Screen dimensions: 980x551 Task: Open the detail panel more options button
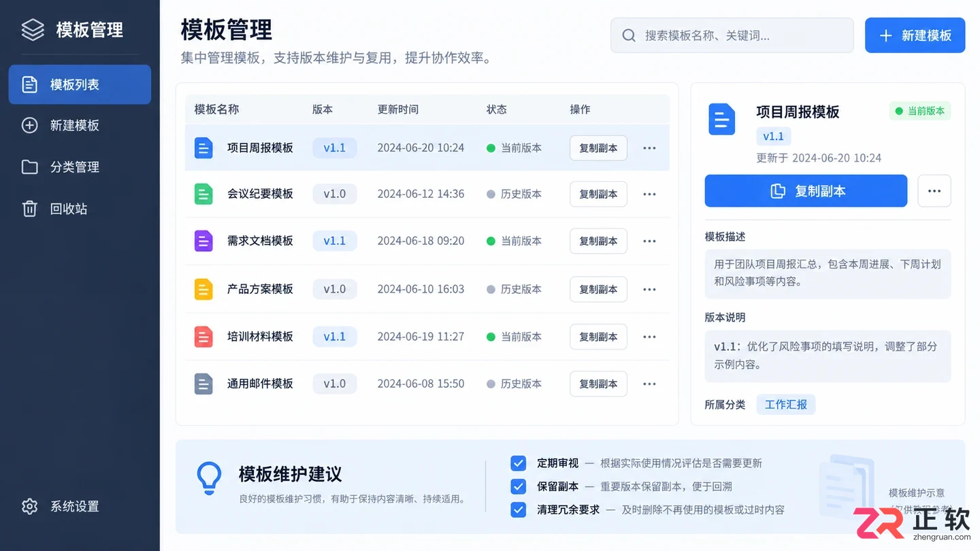coord(934,191)
